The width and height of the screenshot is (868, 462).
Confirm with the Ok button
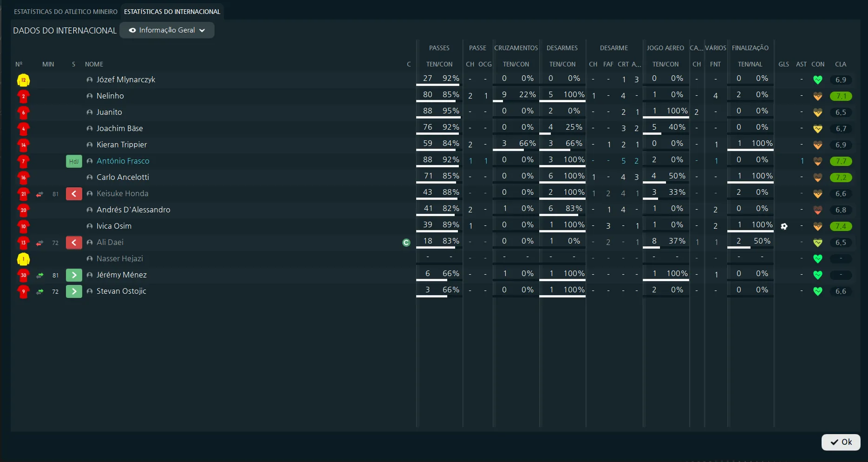841,442
